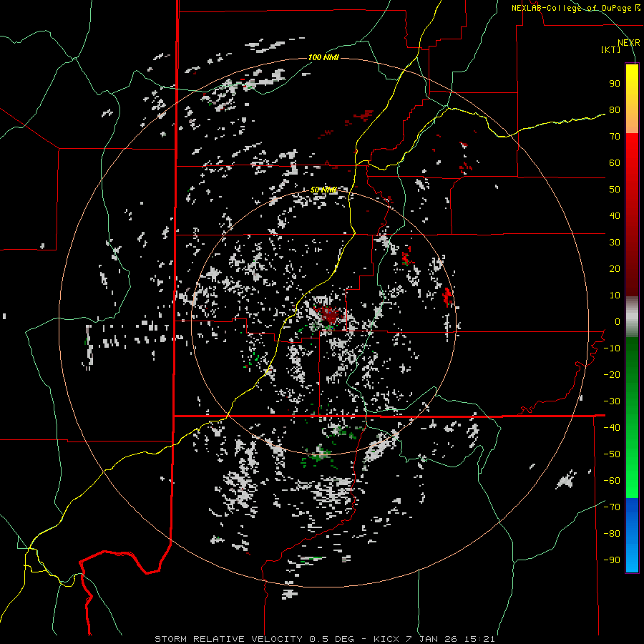Click the -60 scale value

click(x=612, y=481)
